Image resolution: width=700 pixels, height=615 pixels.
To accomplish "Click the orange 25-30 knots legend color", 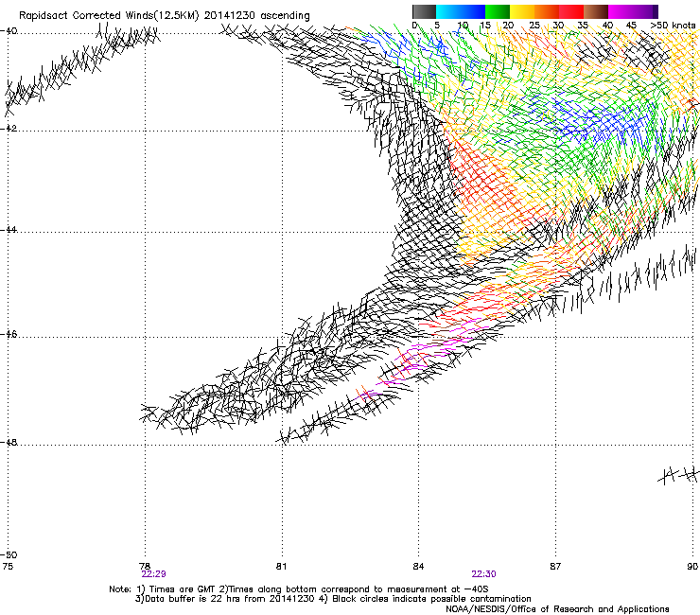I will point(547,11).
